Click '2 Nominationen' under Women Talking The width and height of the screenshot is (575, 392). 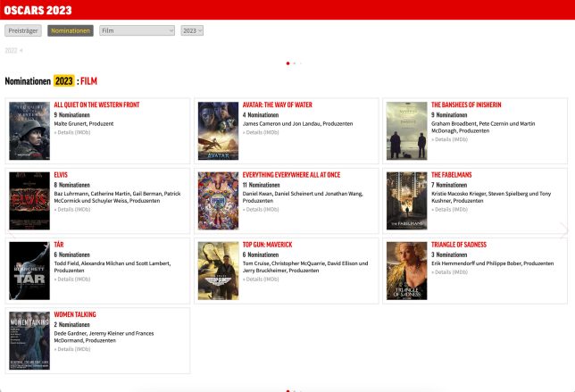[x=71, y=324]
